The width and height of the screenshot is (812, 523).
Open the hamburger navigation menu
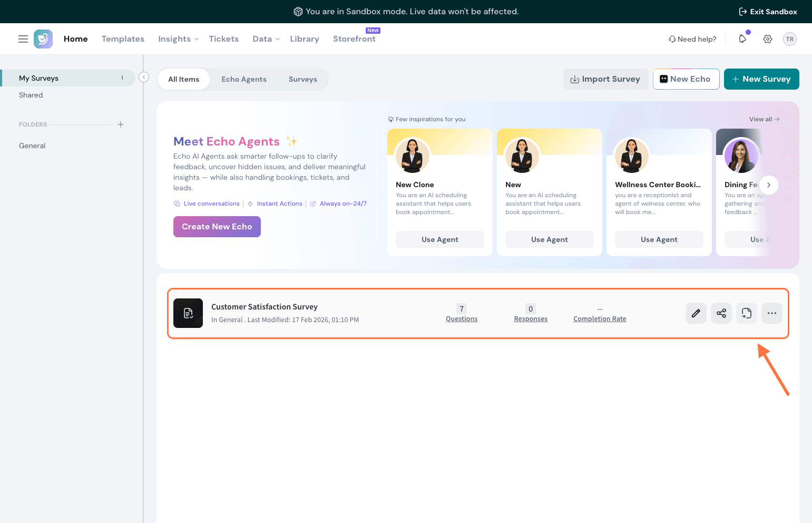(x=23, y=39)
